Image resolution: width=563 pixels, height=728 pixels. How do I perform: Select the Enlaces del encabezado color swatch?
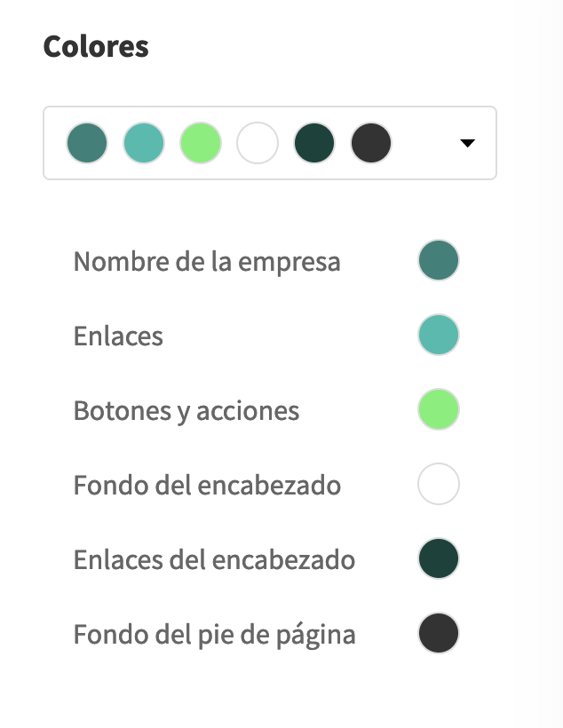click(438, 560)
